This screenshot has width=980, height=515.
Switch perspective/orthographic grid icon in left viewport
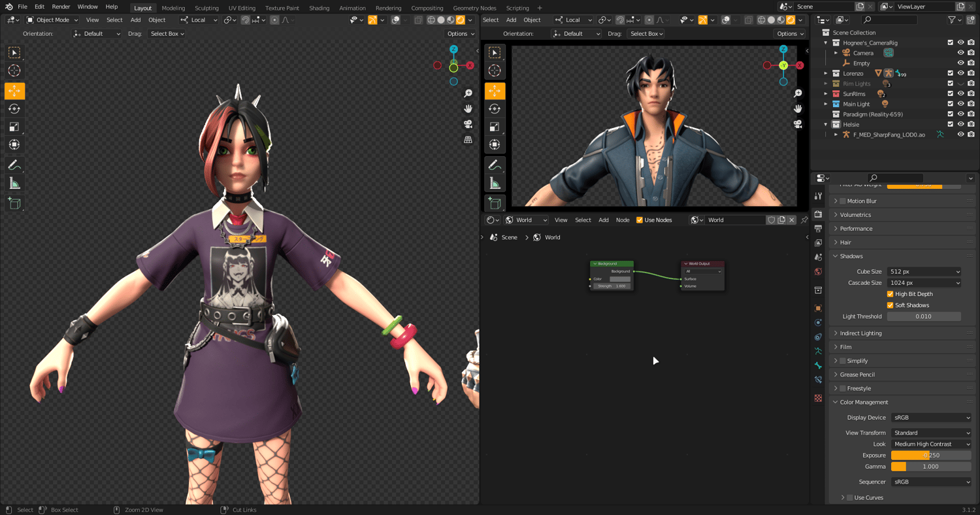(x=468, y=140)
